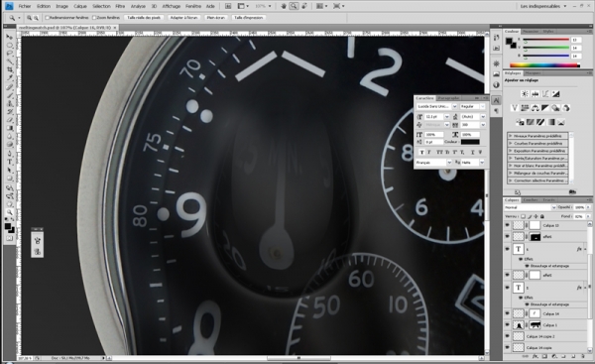
Task: Enable Zoom fenêtres checkbox
Action: pos(94,18)
